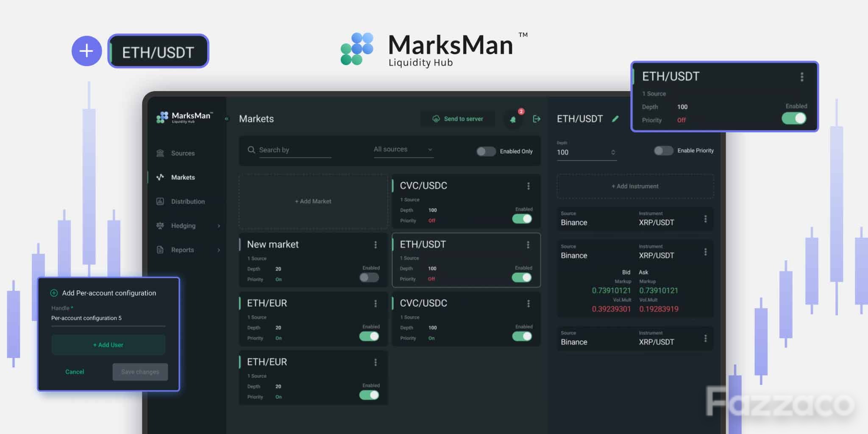Screen dimensions: 868x434
Task: Click the search magnifier icon
Action: coord(251,150)
